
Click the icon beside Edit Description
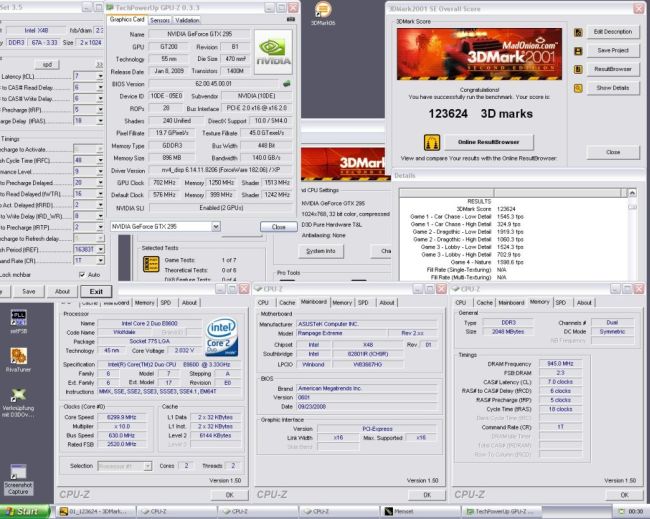pyautogui.click(x=578, y=32)
